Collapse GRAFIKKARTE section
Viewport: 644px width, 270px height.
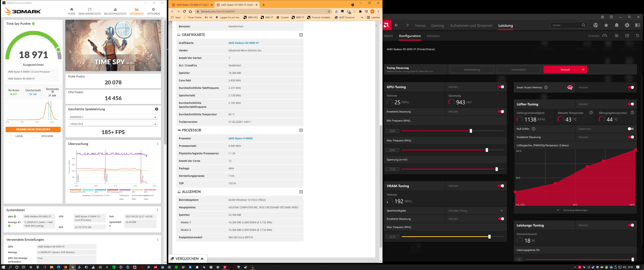tap(301, 35)
